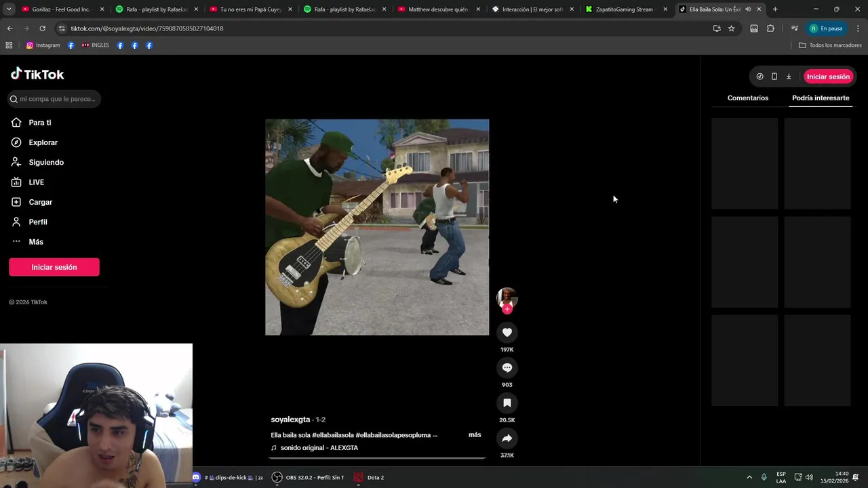Switch to the Comentarios tab

[748, 98]
